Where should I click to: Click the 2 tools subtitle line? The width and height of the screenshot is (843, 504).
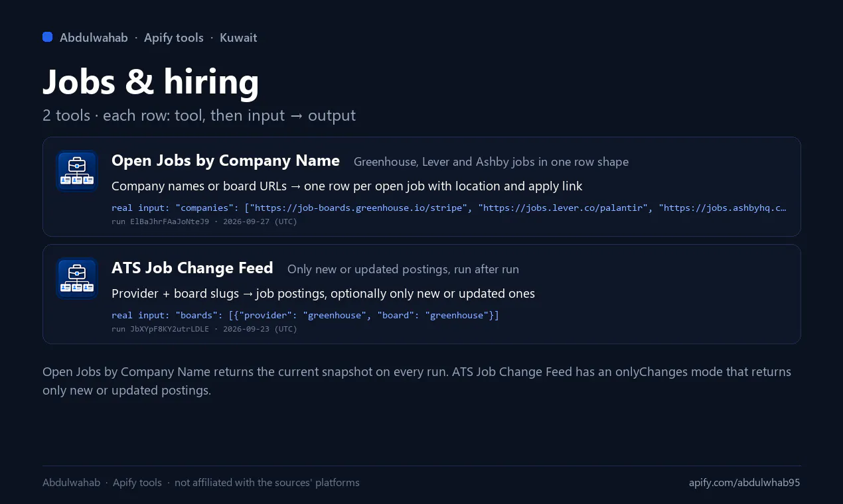[x=199, y=115]
